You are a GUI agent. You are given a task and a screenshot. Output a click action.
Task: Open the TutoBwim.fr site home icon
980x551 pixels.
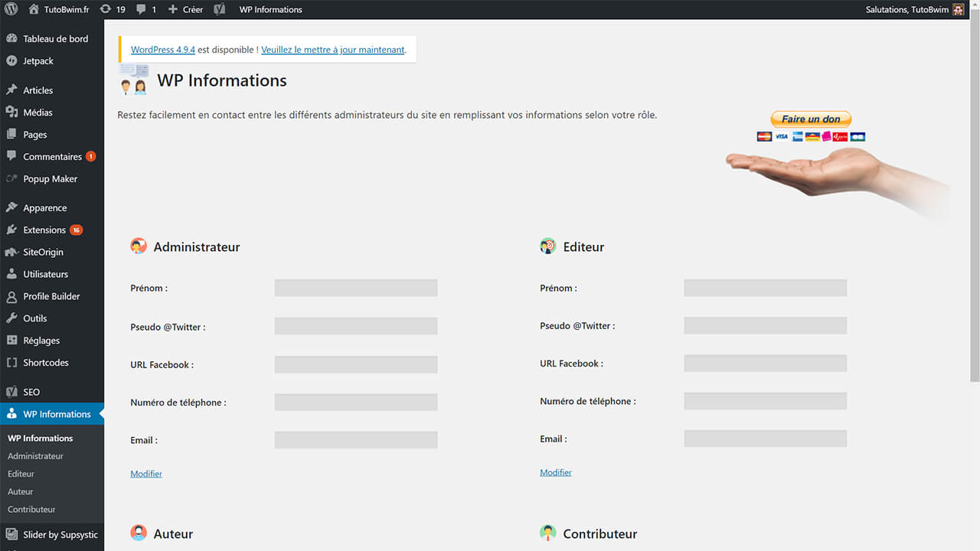pos(34,9)
